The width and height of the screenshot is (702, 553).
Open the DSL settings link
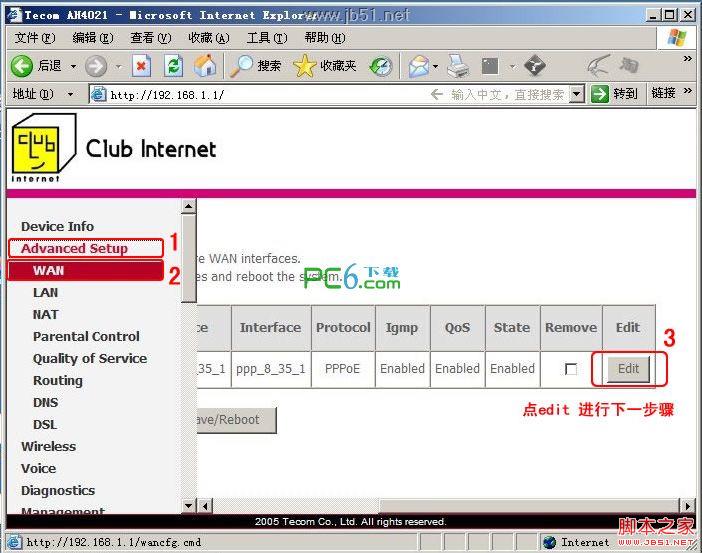[45, 424]
